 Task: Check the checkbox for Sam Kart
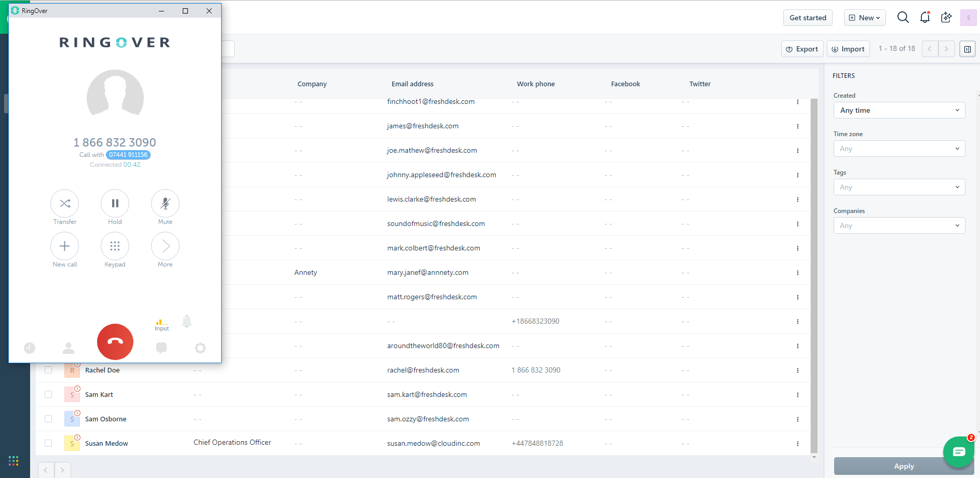click(48, 394)
